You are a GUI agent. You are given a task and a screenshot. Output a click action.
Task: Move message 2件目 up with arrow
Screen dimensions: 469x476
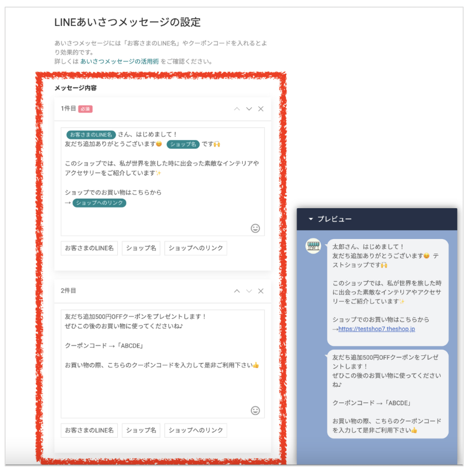pyautogui.click(x=237, y=291)
